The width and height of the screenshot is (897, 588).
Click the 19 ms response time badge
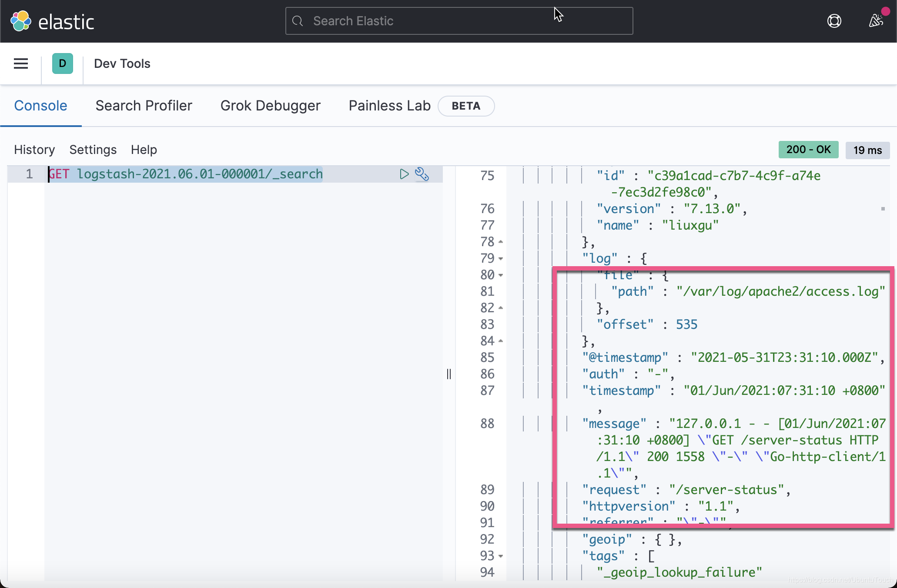tap(867, 150)
